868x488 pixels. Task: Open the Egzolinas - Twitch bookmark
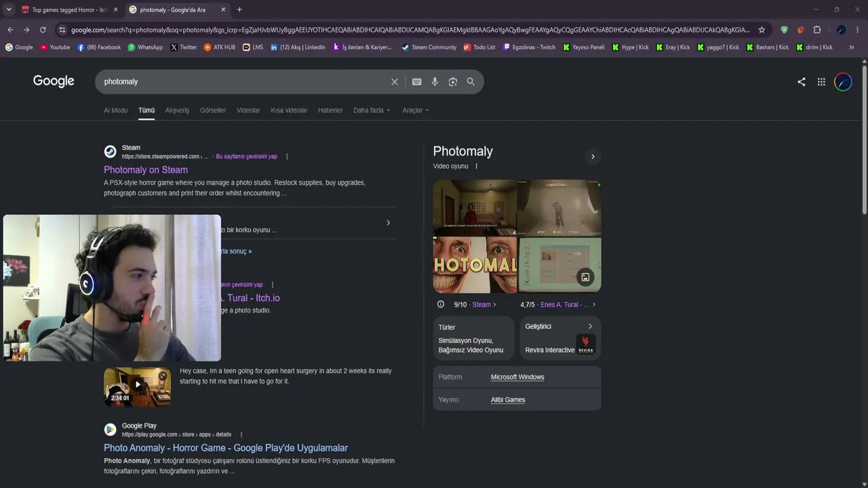529,47
